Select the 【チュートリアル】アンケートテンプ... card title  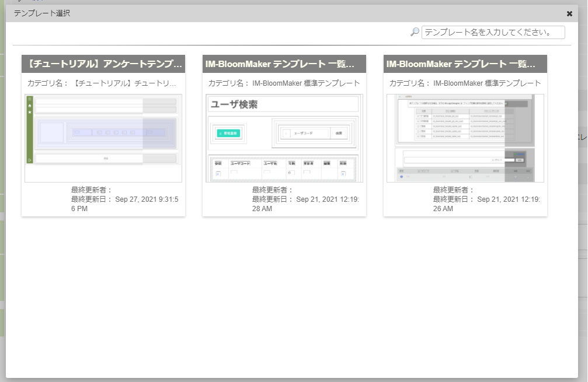coord(103,64)
